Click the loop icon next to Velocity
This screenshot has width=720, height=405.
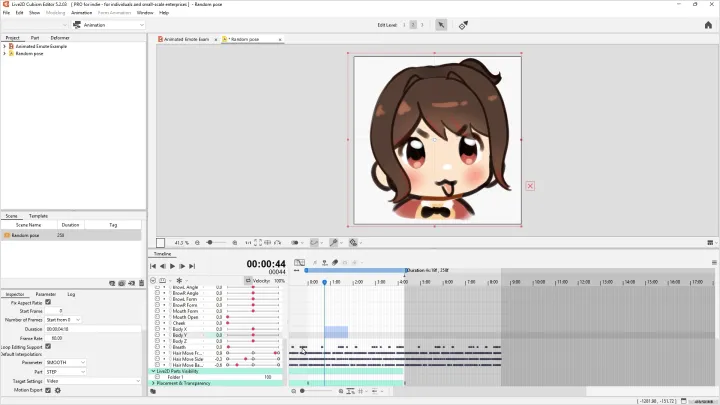point(248,281)
